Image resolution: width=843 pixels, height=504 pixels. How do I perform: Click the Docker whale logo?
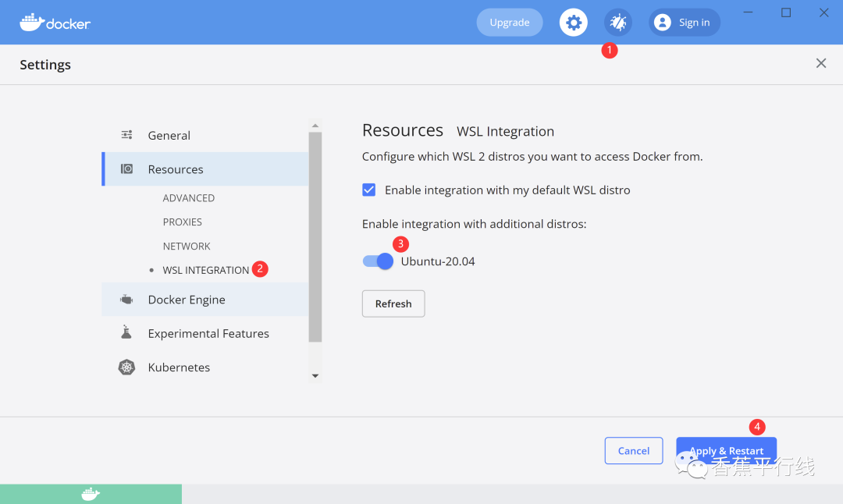[x=31, y=22]
